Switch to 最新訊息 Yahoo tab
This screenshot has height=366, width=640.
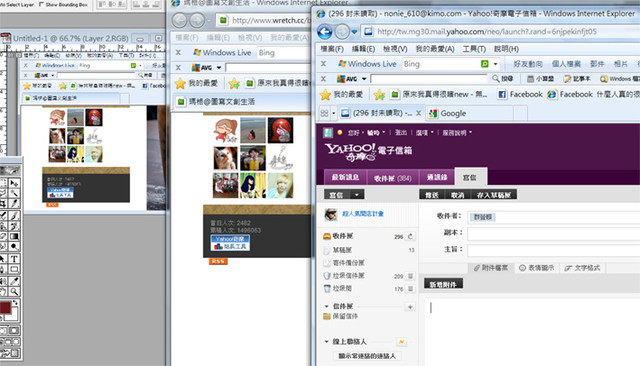point(345,177)
